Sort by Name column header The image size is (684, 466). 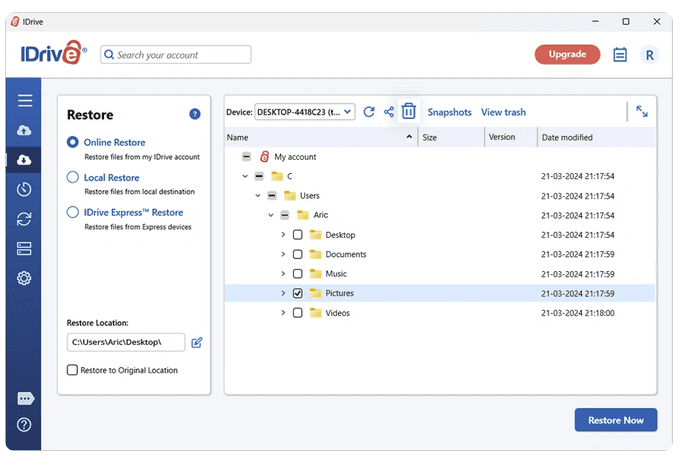(321, 137)
